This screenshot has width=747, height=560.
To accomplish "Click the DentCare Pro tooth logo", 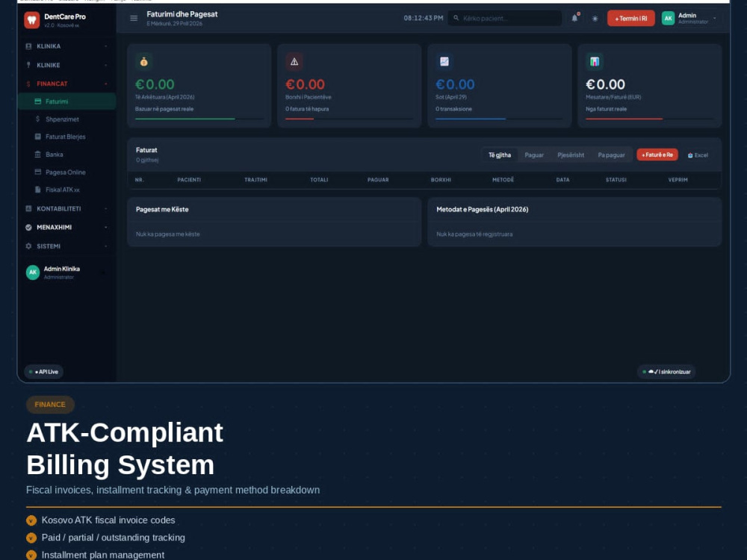I will tap(32, 20).
